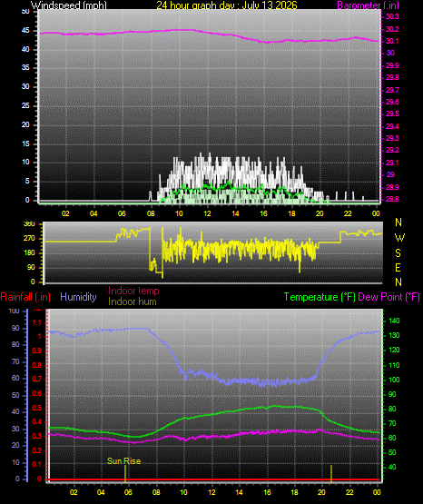423x504 pixels.
Task: Click the 100 value on the temperature scale
Action: click(x=394, y=380)
